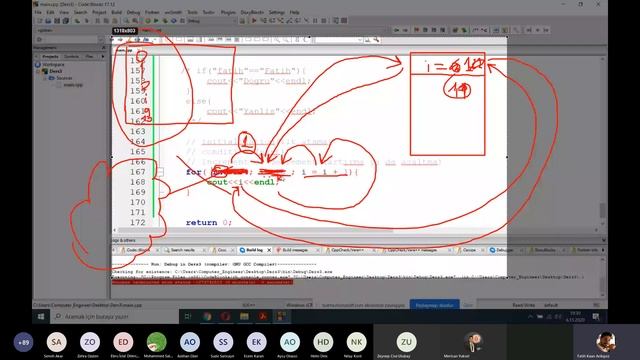Select participant avatar EK
This screenshot has width=640, height=360.
point(256,342)
